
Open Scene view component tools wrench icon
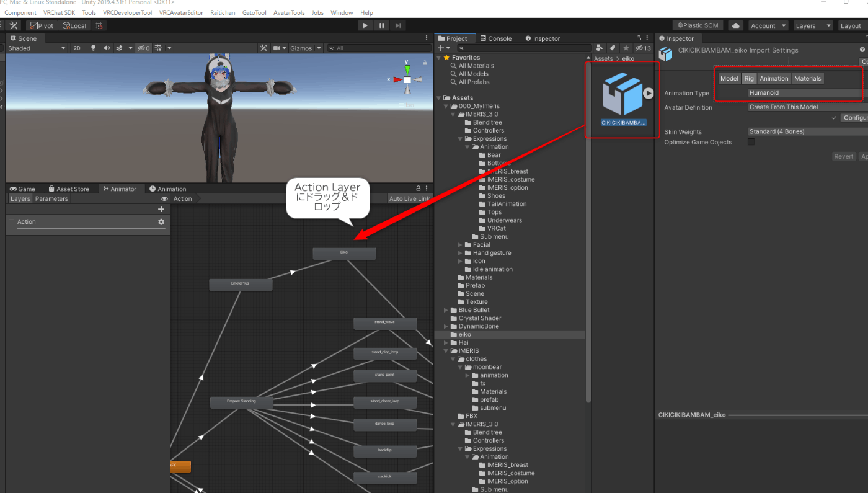pos(263,48)
